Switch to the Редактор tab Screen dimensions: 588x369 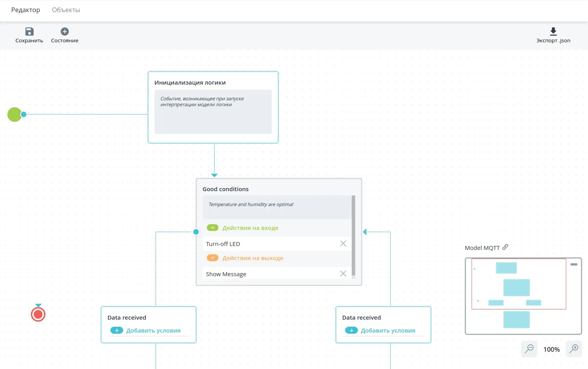point(25,10)
